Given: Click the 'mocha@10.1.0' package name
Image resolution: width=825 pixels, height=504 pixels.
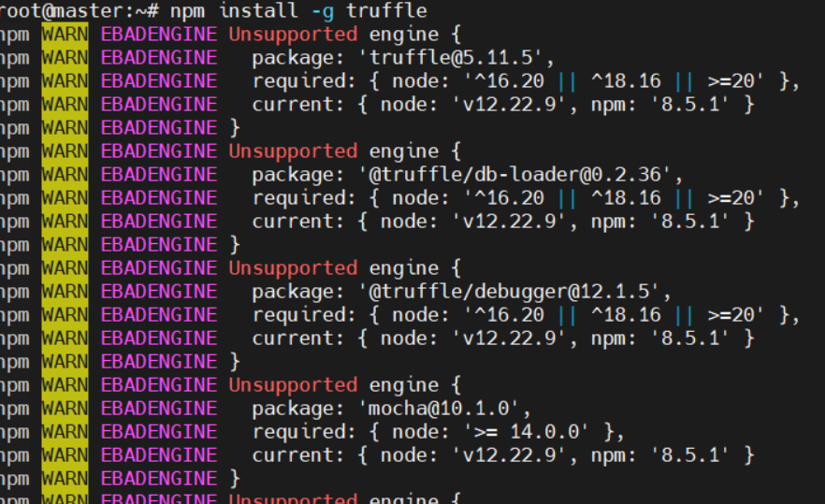Looking at the screenshot, I should (439, 409).
